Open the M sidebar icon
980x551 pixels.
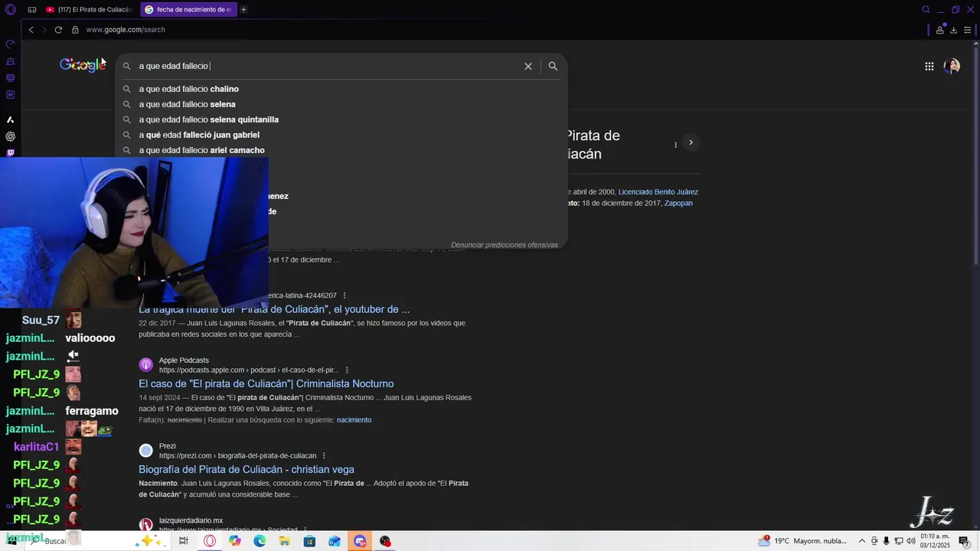(x=10, y=95)
